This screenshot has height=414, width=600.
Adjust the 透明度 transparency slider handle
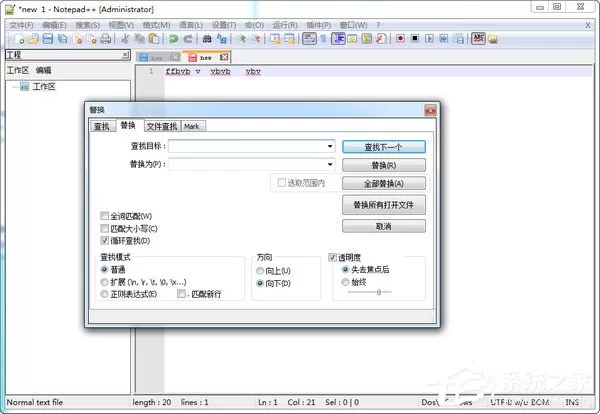(x=378, y=292)
